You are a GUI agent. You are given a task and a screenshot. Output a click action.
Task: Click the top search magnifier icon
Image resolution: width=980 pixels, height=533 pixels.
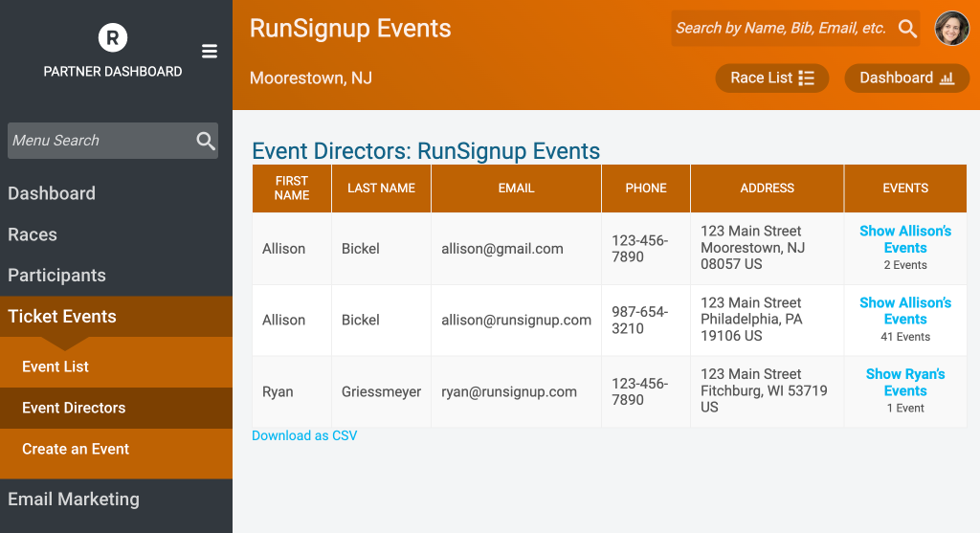[x=907, y=29]
